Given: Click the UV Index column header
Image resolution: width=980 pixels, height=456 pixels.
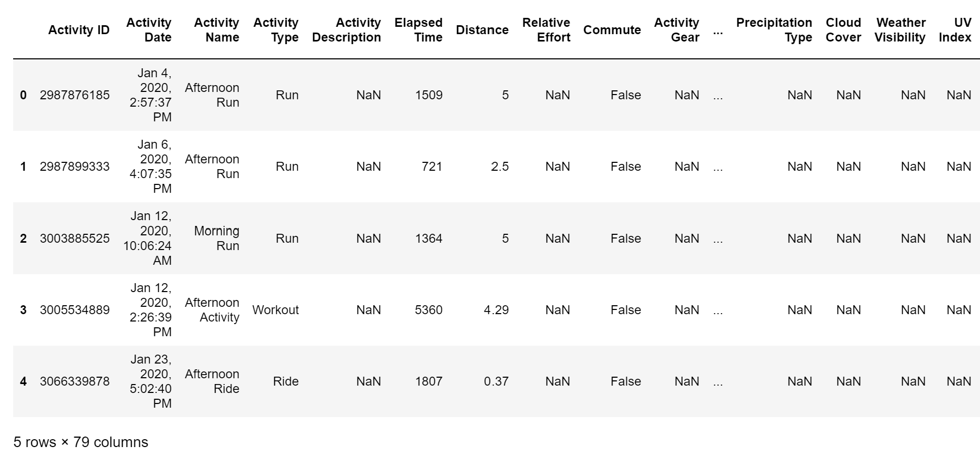Looking at the screenshot, I should pyautogui.click(x=955, y=30).
